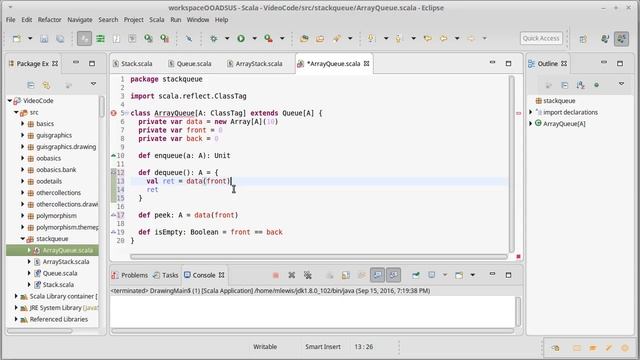Screen dimensions: 640x360
Task: Open Package Explorer view menu arrow
Action: (93, 84)
